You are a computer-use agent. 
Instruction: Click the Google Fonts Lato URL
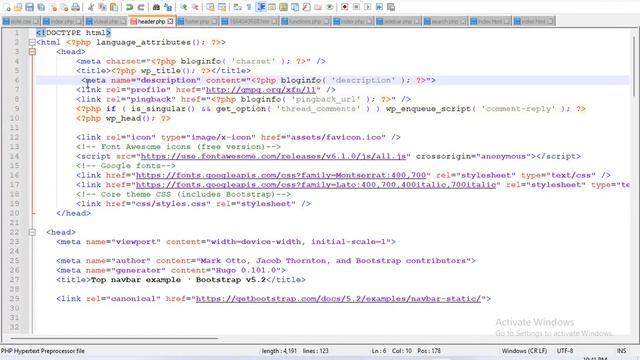pos(316,185)
